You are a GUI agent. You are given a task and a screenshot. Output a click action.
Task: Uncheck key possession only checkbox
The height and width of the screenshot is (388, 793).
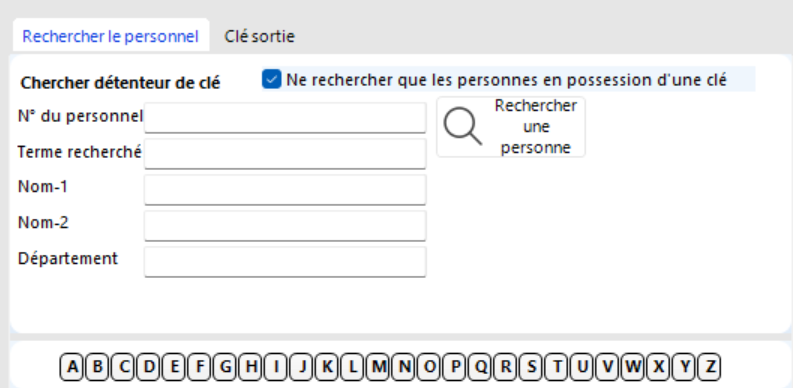point(272,79)
